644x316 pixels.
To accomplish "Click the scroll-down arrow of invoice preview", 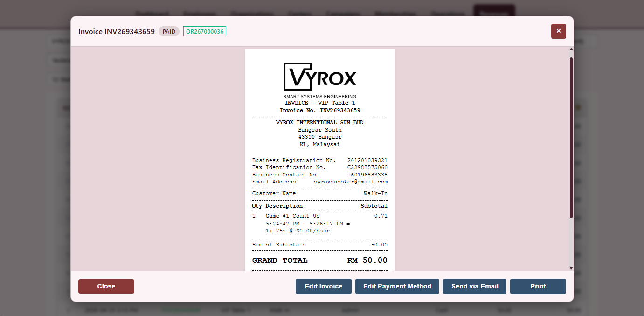I will pos(571,268).
